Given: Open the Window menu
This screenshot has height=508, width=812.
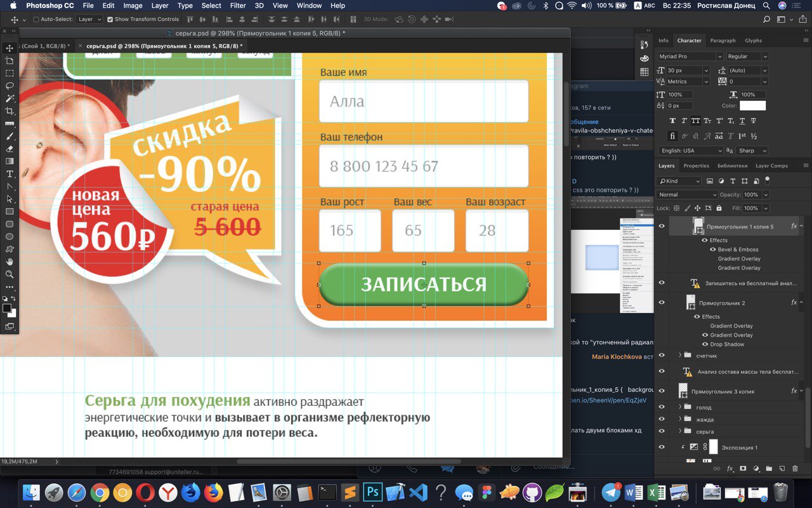Looking at the screenshot, I should [309, 6].
